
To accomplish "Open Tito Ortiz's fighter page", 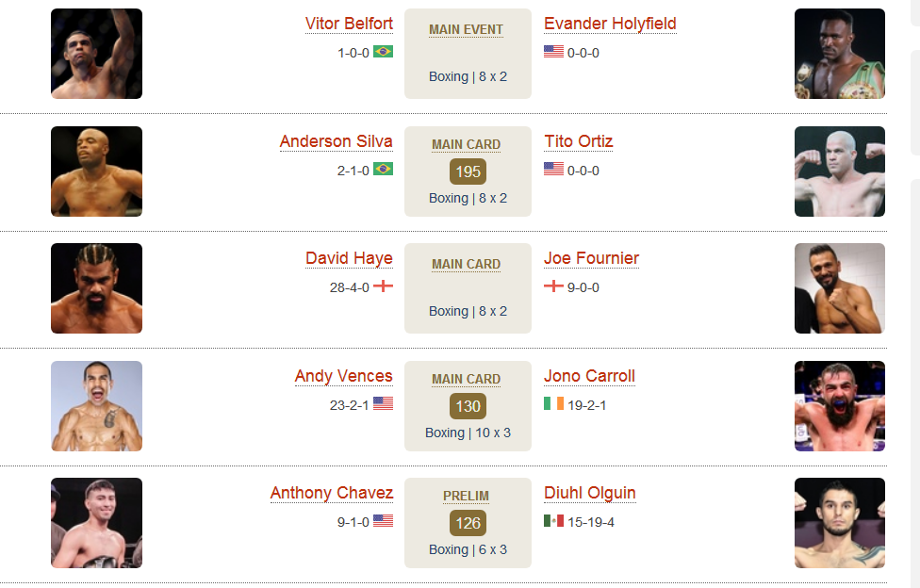I will click(x=579, y=141).
